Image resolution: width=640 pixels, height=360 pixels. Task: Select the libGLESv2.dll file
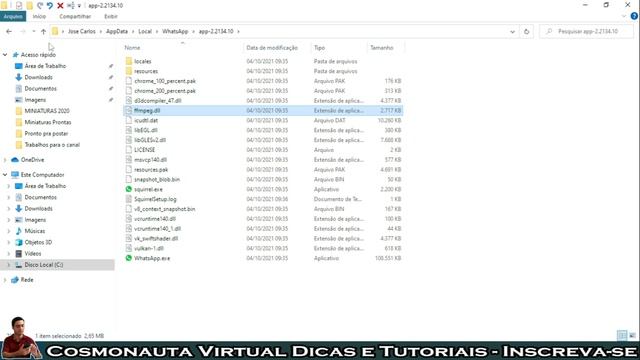150,140
